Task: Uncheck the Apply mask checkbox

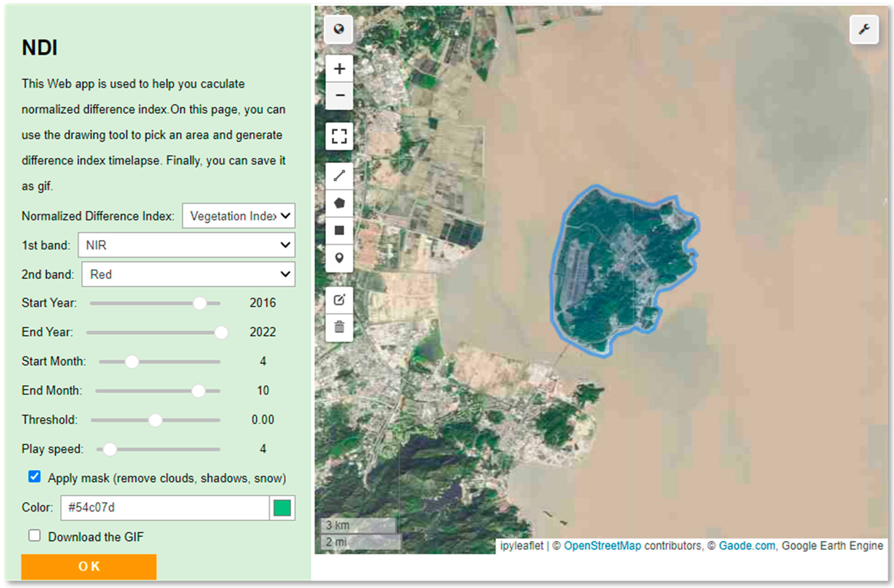Action: click(x=34, y=477)
